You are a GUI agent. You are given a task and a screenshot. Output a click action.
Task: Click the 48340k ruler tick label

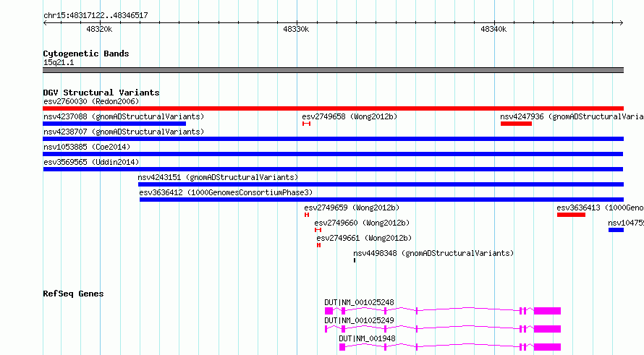(x=493, y=30)
